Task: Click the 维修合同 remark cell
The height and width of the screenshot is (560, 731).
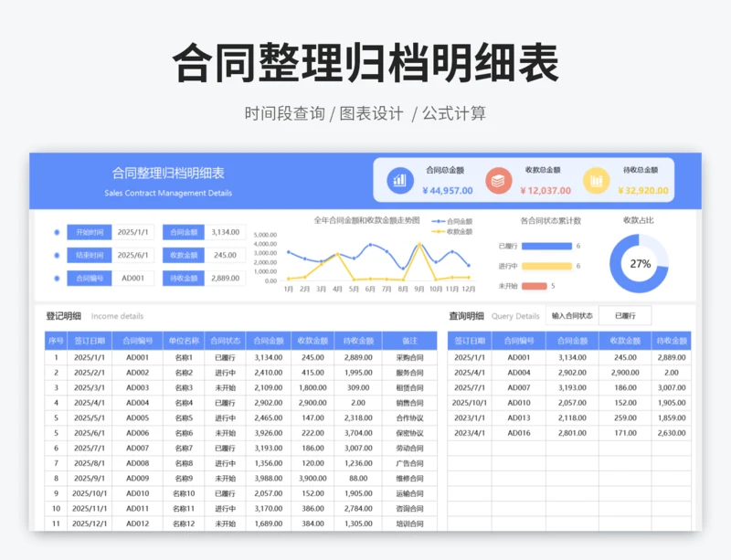Action: [x=409, y=479]
